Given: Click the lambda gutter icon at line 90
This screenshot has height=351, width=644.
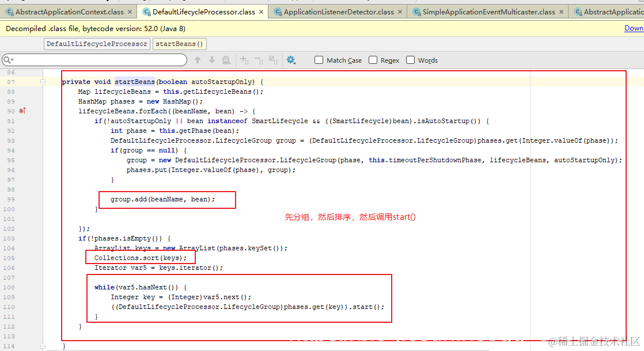Looking at the screenshot, I should coord(22,110).
